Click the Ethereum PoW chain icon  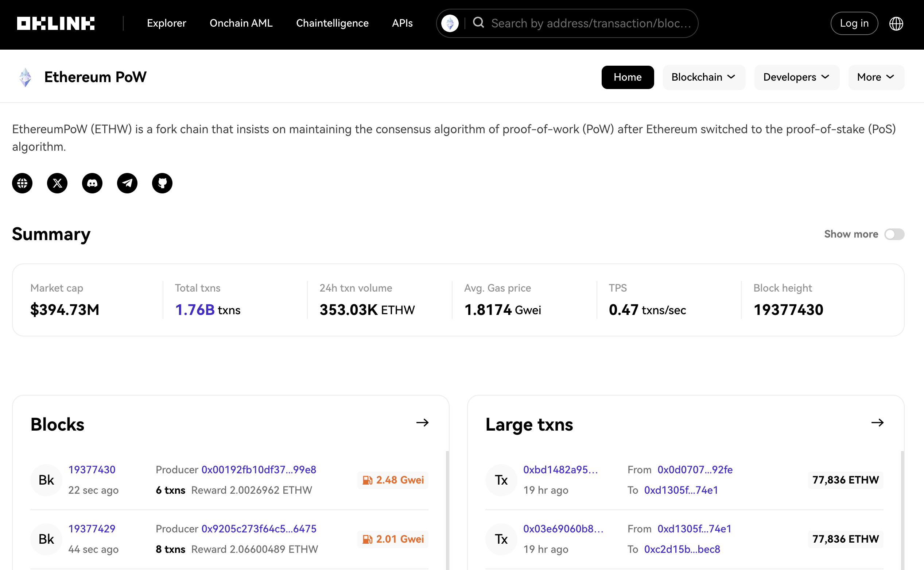[25, 77]
